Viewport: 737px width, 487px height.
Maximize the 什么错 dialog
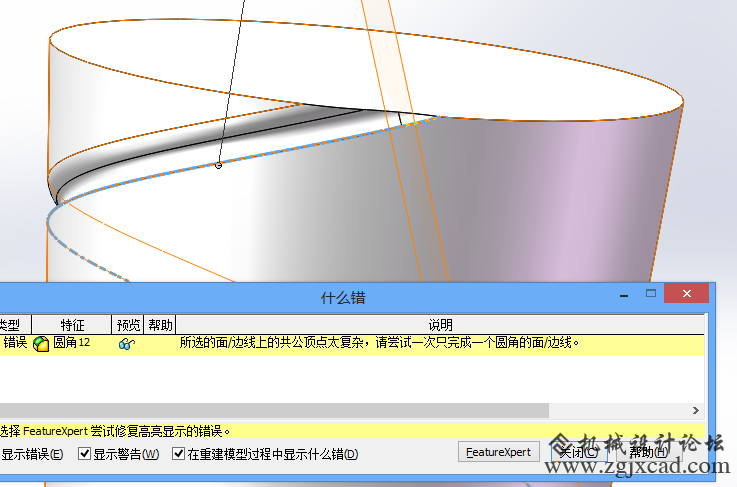click(x=651, y=294)
